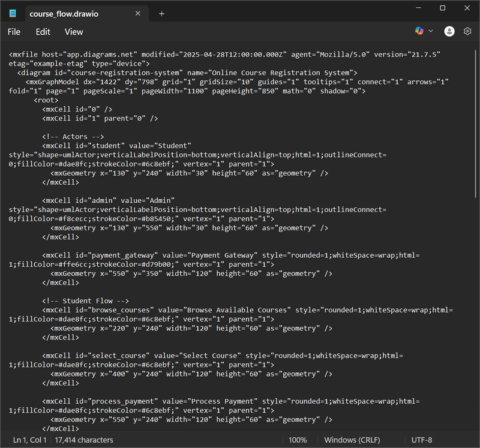
Task: Expand the Copilot dropdown chevron
Action: pos(431,31)
